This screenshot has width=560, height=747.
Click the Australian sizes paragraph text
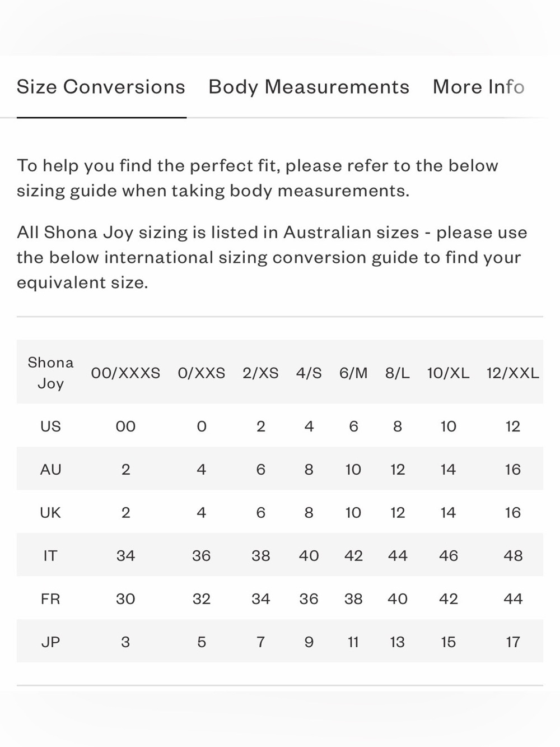coord(272,257)
